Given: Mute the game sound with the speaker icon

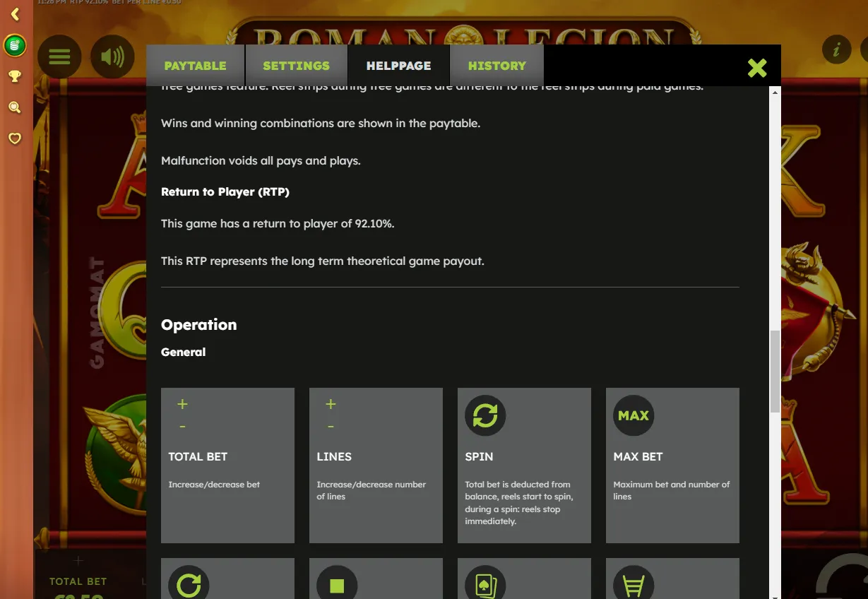Looking at the screenshot, I should [112, 57].
